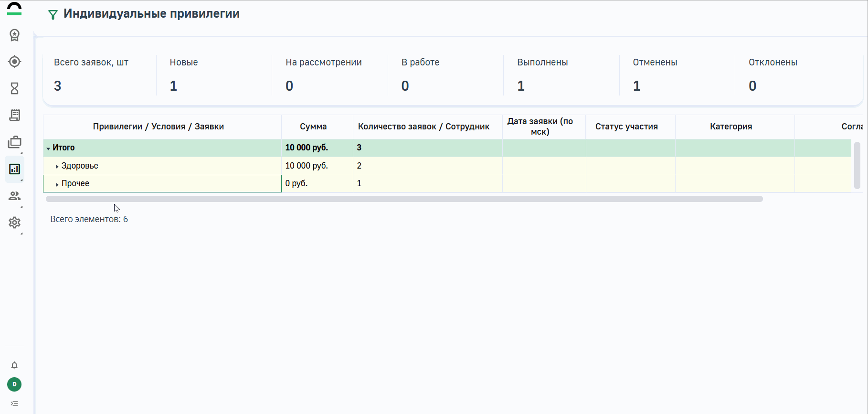This screenshot has width=868, height=414.
Task: Open the settings gear in sidebar
Action: pyautogui.click(x=14, y=223)
